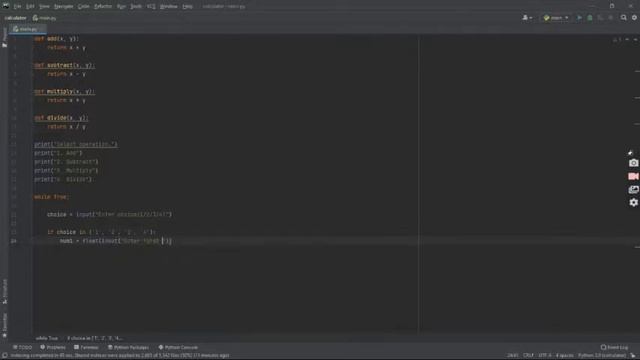This screenshot has height=360, width=640.
Task: Click the PyCharm logo icon
Action: pos(6,6)
